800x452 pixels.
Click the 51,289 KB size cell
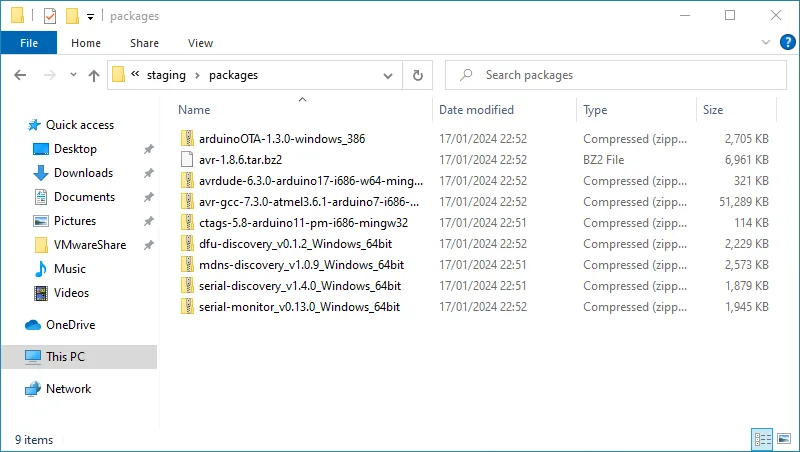pyautogui.click(x=743, y=202)
